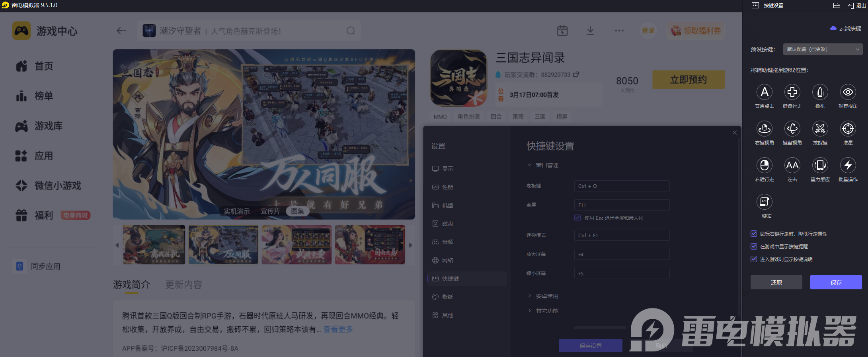This screenshot has height=357, width=868.
Task: Uncheck 在游戏中显示按键提醒
Action: coord(754,246)
